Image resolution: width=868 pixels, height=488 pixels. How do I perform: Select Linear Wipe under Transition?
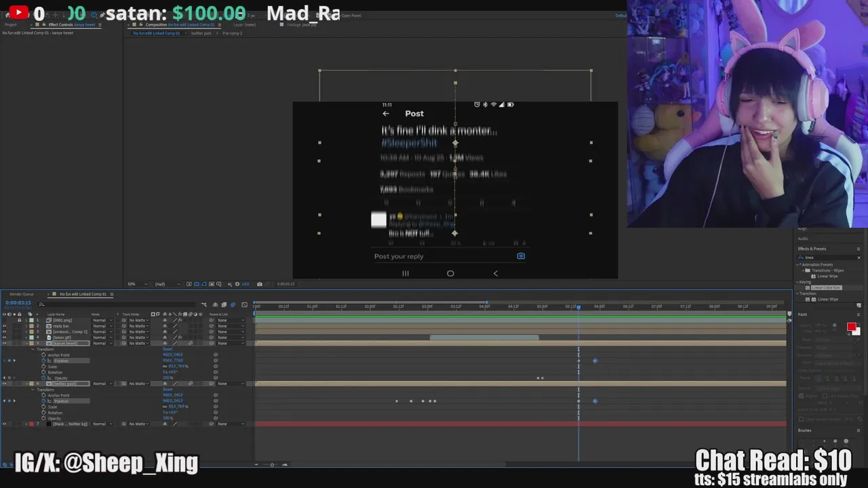[x=827, y=299]
